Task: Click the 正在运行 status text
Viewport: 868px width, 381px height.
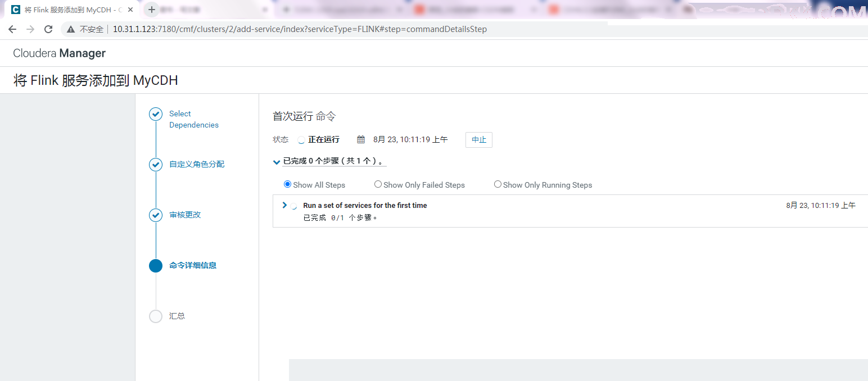Action: coord(324,140)
